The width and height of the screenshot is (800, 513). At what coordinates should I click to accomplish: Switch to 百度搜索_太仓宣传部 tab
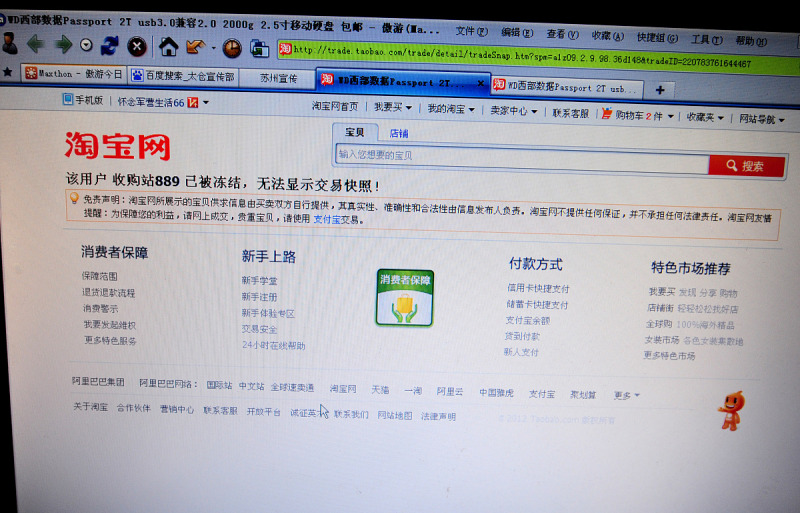coord(183,77)
